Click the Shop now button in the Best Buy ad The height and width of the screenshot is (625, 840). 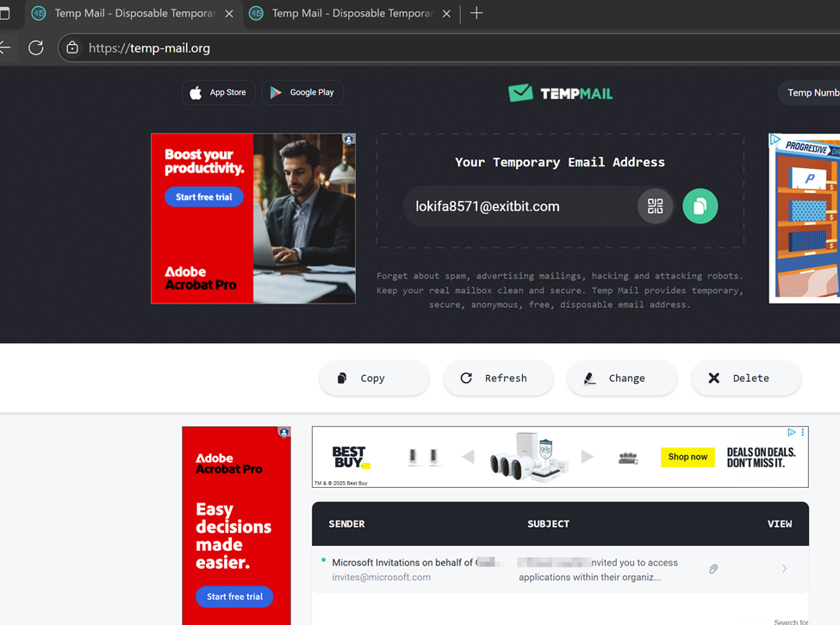pyautogui.click(x=688, y=457)
